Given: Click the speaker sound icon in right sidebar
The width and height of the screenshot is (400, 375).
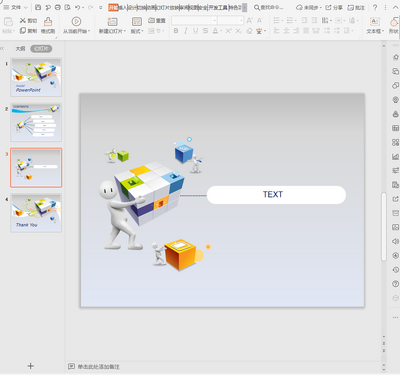Looking at the screenshot, I should (395, 241).
